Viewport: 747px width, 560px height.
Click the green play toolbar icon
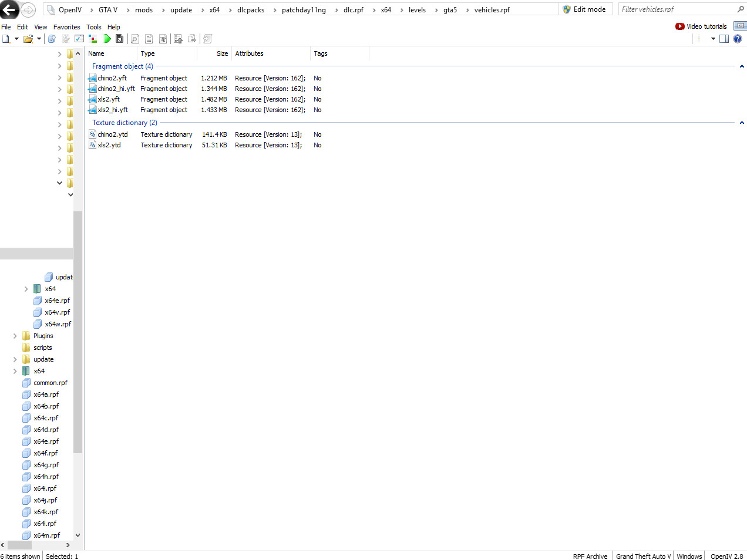pyautogui.click(x=106, y=39)
